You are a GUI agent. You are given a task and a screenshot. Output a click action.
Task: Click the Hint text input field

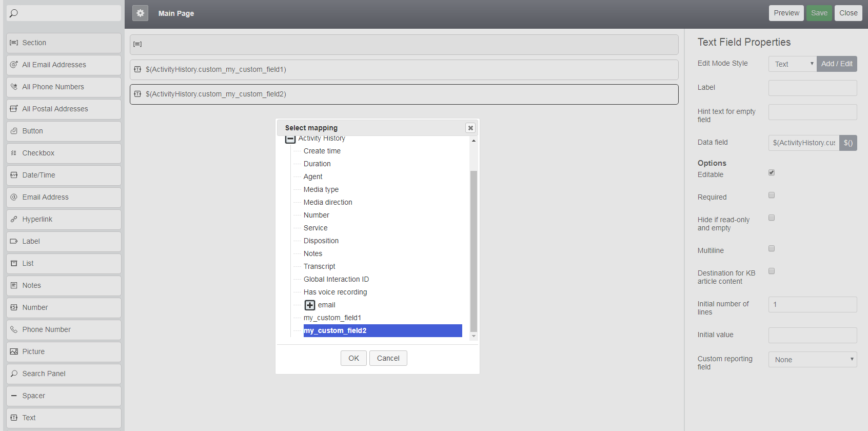tap(813, 112)
